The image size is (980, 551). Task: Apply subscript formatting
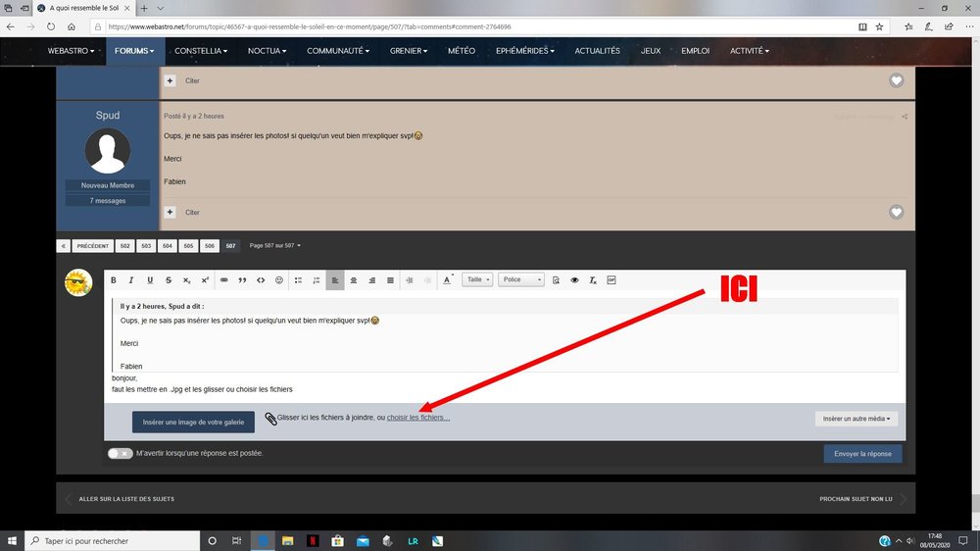pyautogui.click(x=186, y=280)
